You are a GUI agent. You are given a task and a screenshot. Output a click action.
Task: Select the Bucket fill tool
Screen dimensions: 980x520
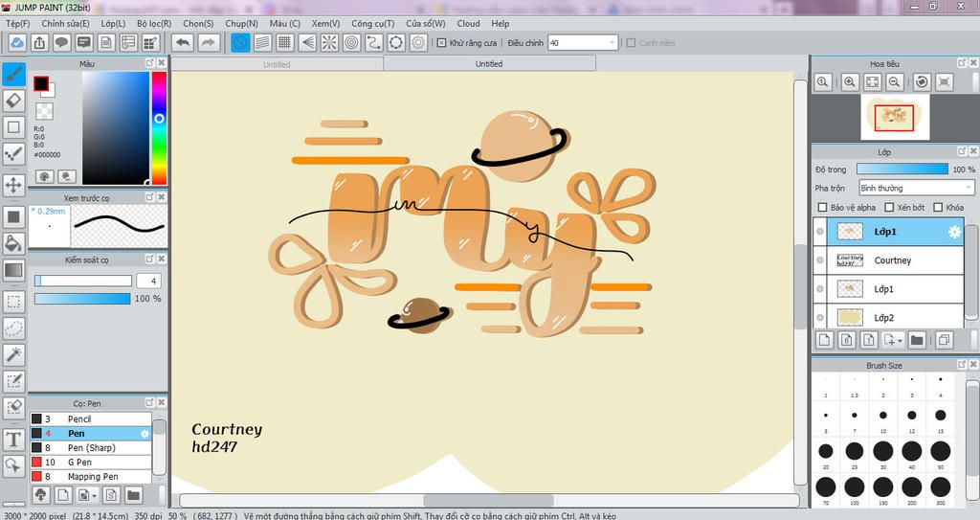click(x=13, y=243)
